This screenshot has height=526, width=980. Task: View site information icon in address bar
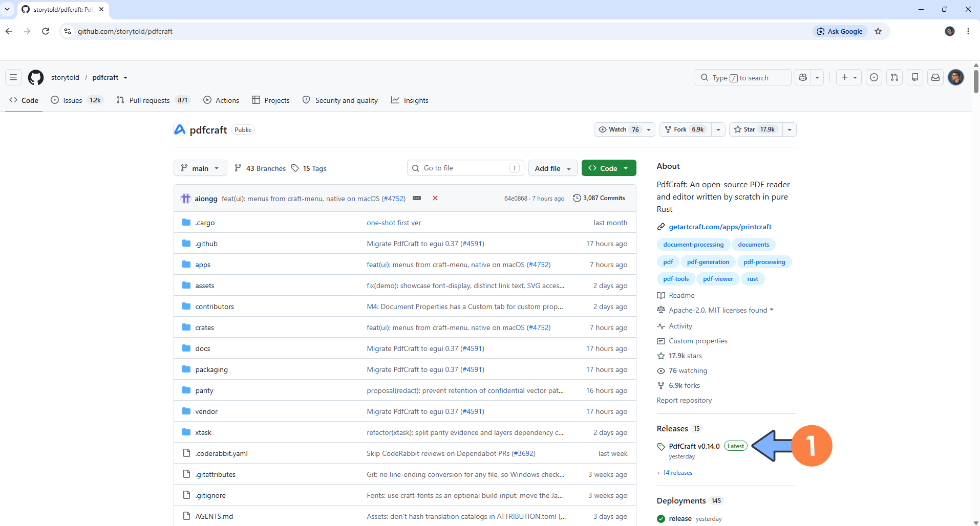pos(68,31)
